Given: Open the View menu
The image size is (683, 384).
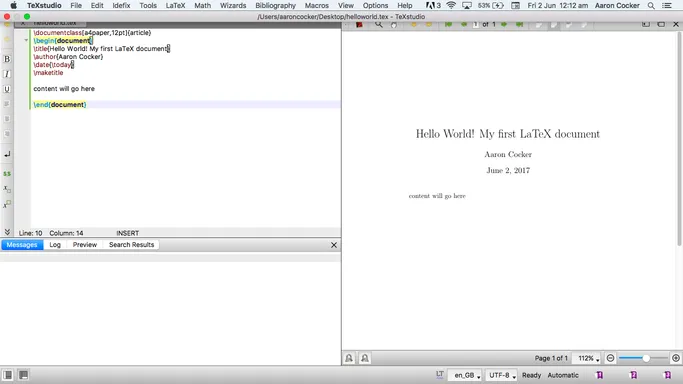Looking at the screenshot, I should pos(346,5).
